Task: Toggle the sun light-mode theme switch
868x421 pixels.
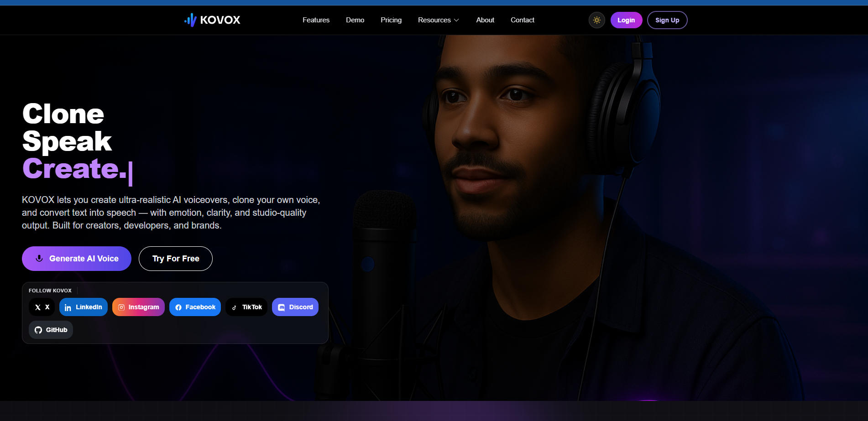Action: 596,20
